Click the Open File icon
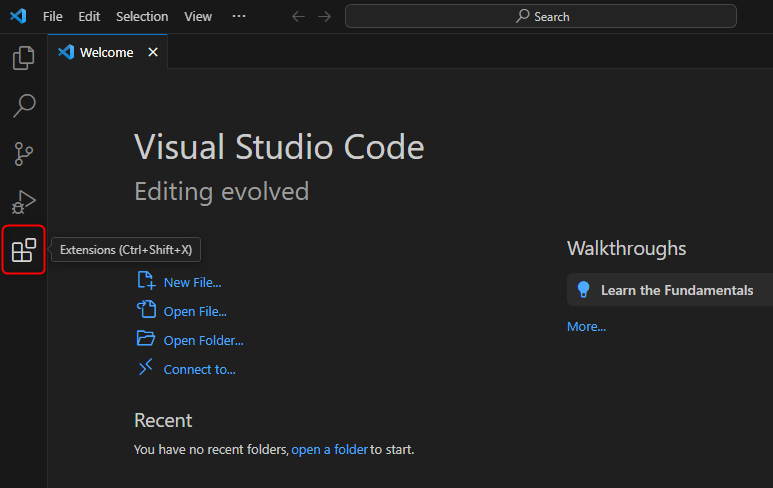This screenshot has width=773, height=488. (146, 310)
